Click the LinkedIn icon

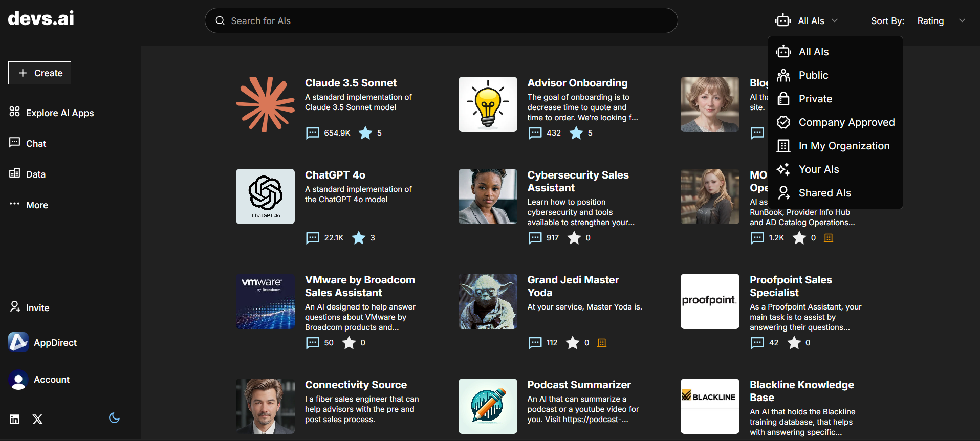click(15, 420)
